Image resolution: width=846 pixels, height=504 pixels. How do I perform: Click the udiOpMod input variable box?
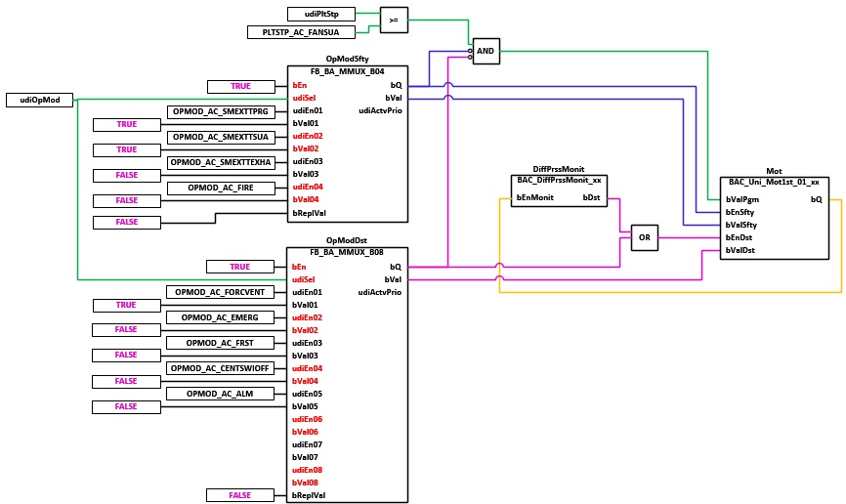pos(39,100)
